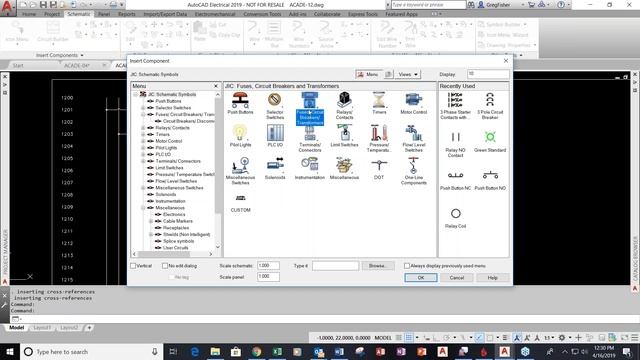The image size is (640, 360).
Task: Check Always display previously used menu
Action: coord(407,266)
